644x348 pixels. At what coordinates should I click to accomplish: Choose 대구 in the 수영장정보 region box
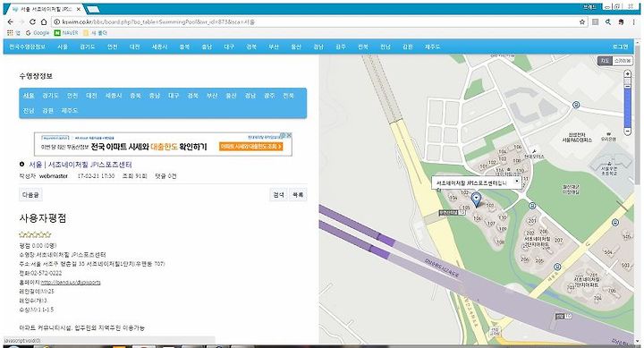[174, 96]
